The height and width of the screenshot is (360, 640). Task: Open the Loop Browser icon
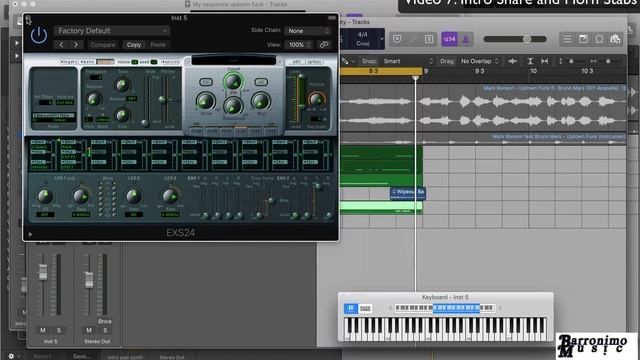click(x=599, y=39)
